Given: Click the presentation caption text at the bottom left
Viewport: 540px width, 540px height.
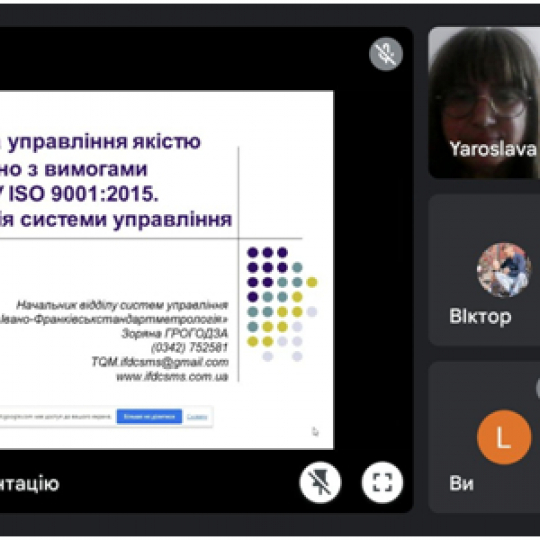Looking at the screenshot, I should point(30,483).
